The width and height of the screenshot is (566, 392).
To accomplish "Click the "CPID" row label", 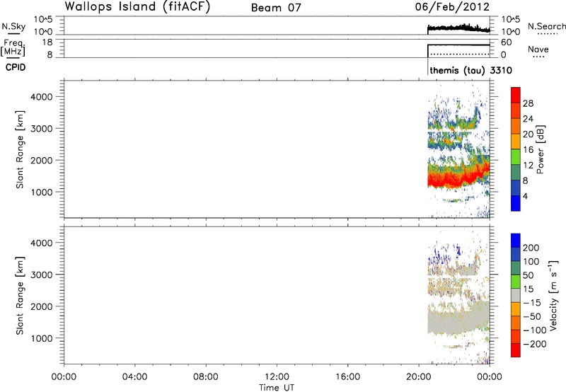I will [x=16, y=67].
